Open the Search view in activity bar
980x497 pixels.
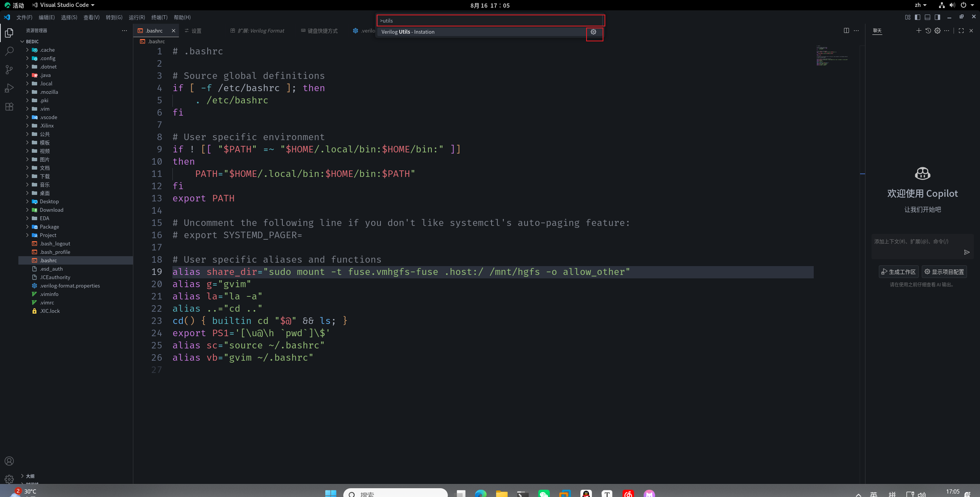point(9,51)
